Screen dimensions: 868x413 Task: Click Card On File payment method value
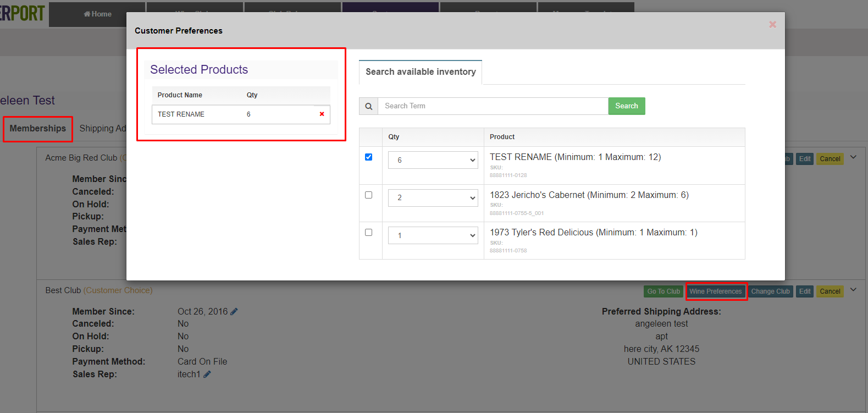(x=202, y=362)
